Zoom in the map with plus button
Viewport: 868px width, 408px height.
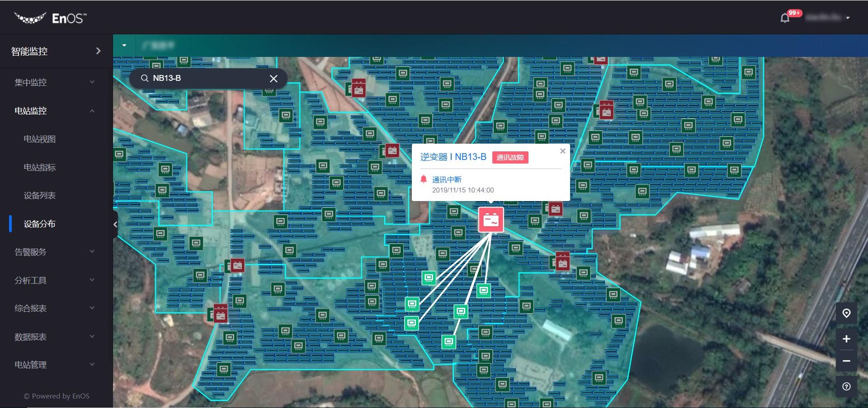click(x=846, y=339)
